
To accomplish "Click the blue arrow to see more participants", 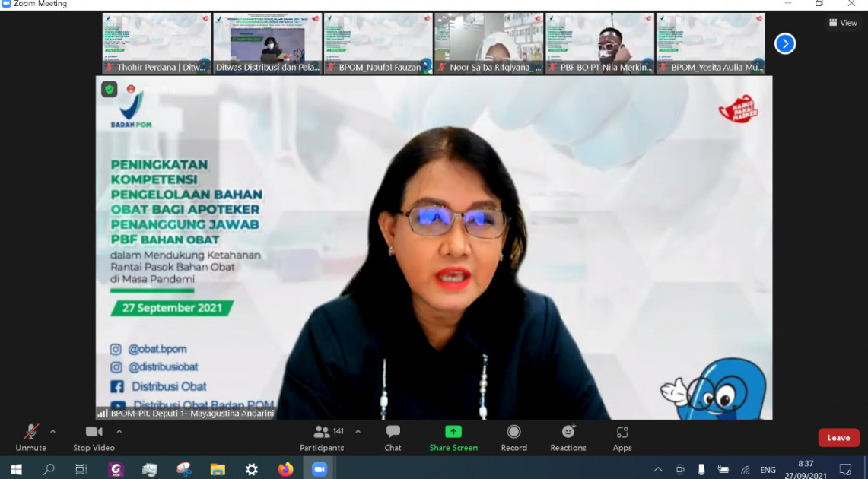I will [784, 43].
